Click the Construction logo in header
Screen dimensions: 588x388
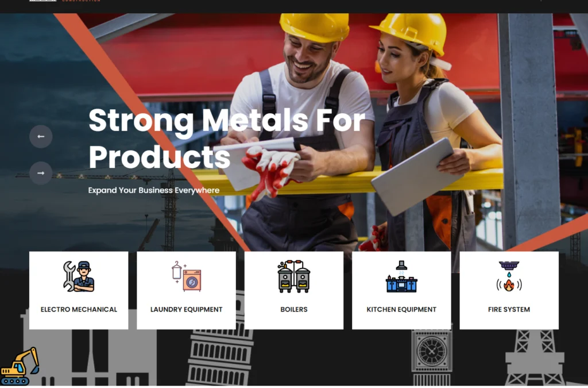pyautogui.click(x=64, y=1)
